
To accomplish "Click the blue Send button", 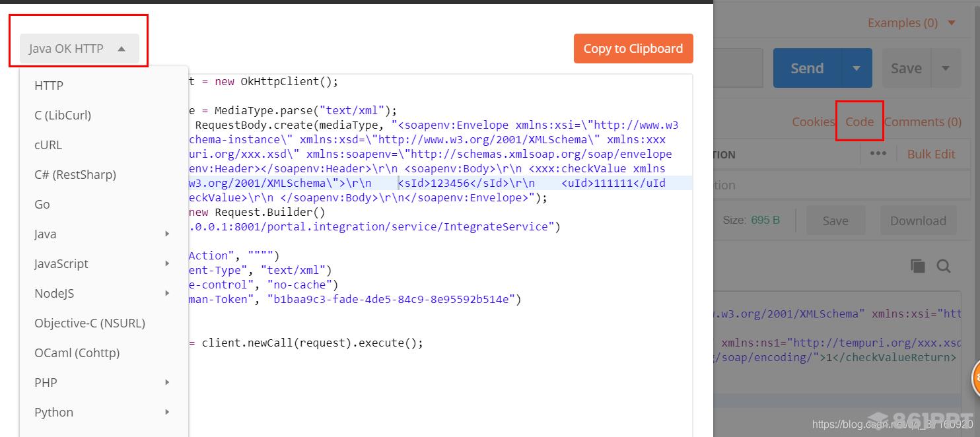I will [x=807, y=68].
